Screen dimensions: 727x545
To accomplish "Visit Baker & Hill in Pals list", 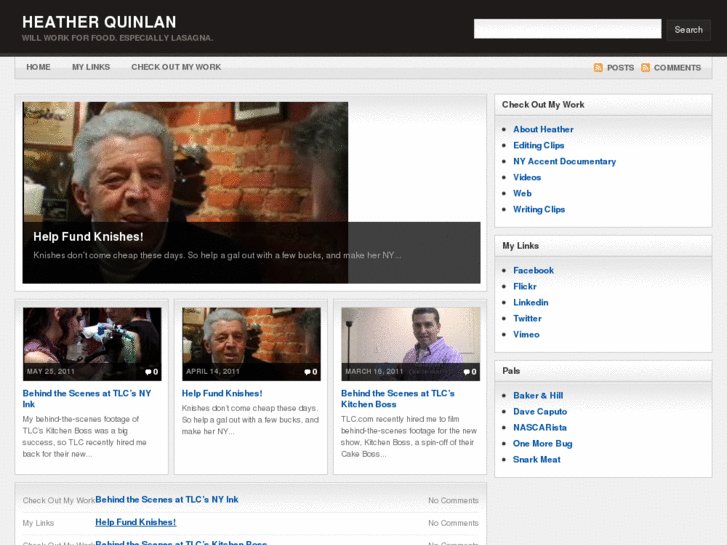I will [x=538, y=395].
